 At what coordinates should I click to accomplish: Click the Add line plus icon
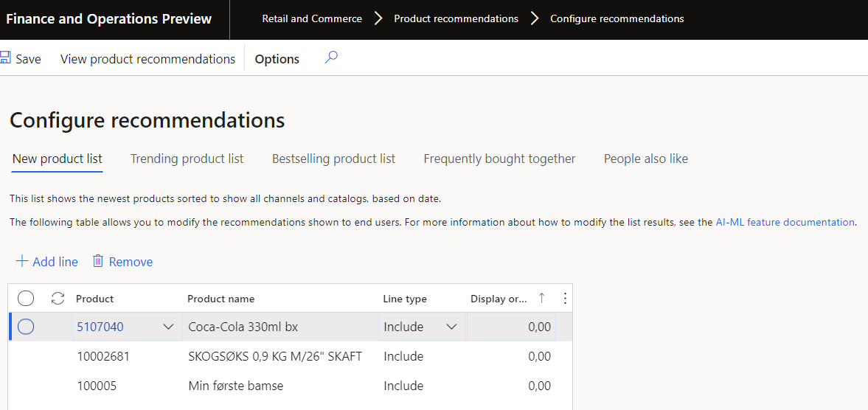(x=22, y=262)
